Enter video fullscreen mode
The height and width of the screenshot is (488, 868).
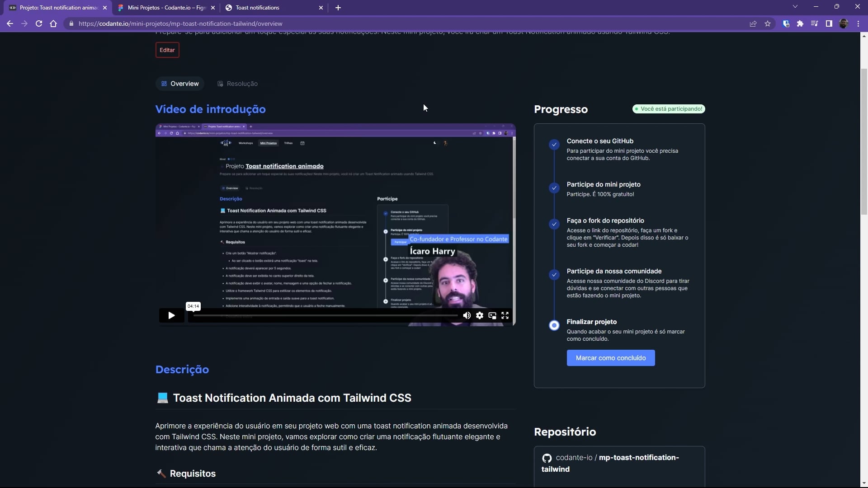[x=505, y=315]
